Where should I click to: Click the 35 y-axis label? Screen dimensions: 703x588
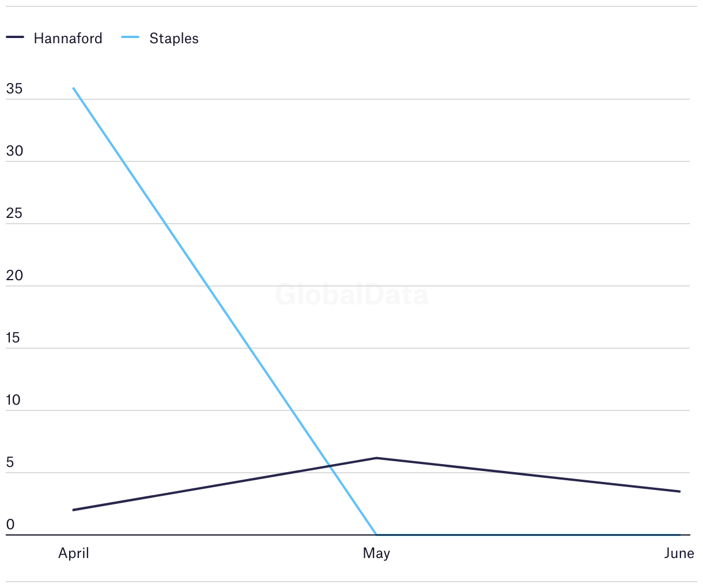(14, 89)
